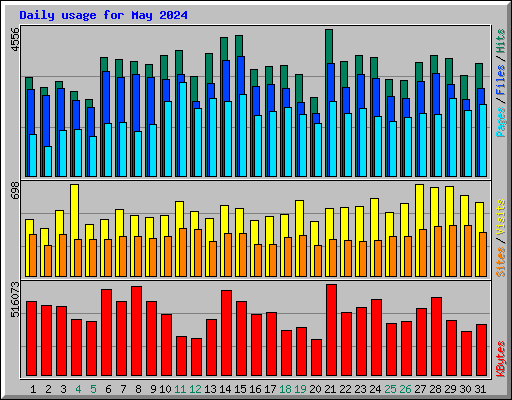The image size is (512, 400).
Task: Click day label 7 on x-axis
Action: coord(123,389)
